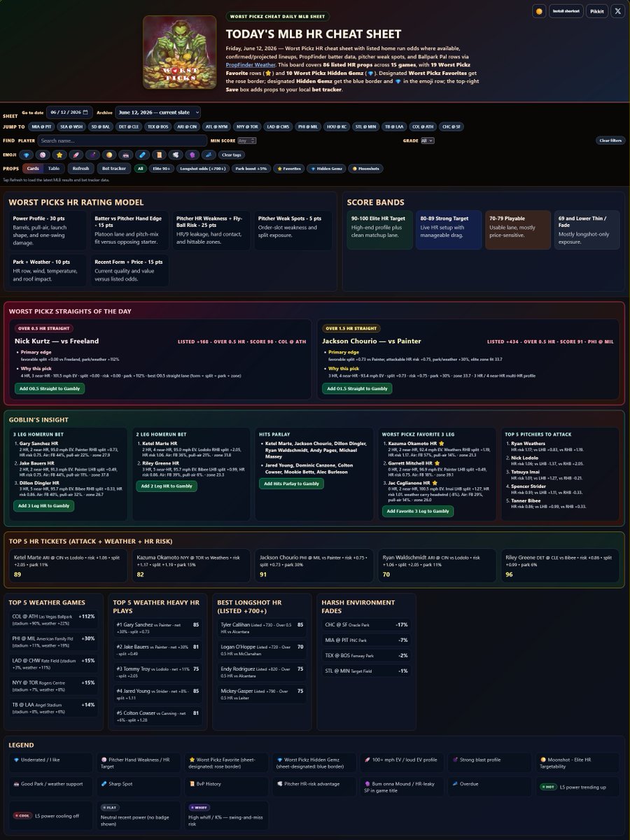Open the date picker calendar icon

(87, 112)
